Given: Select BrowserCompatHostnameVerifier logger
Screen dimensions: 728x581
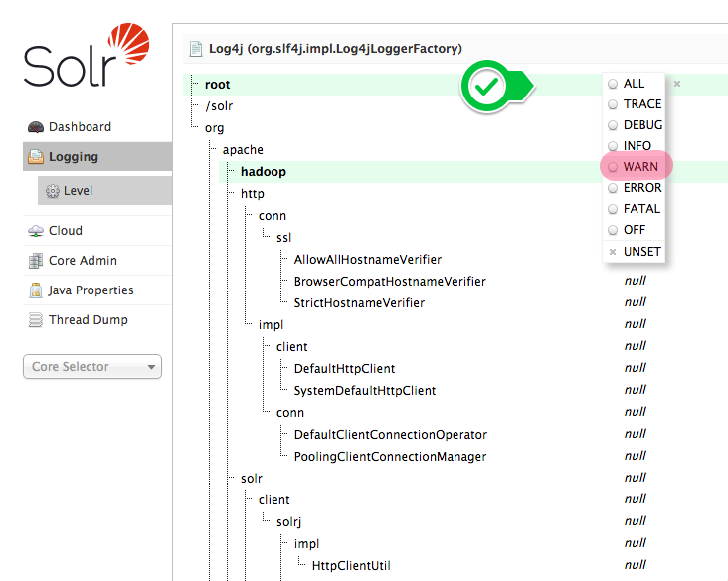Looking at the screenshot, I should tap(390, 281).
